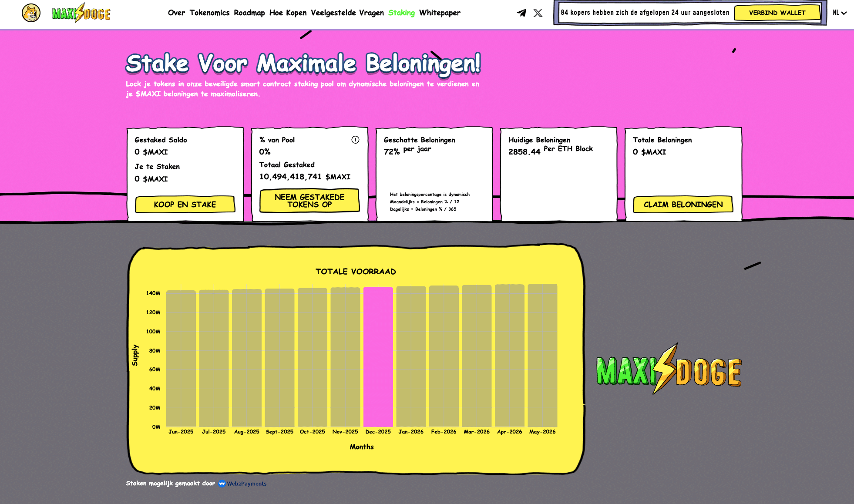Open the NL language dropdown

(x=840, y=13)
